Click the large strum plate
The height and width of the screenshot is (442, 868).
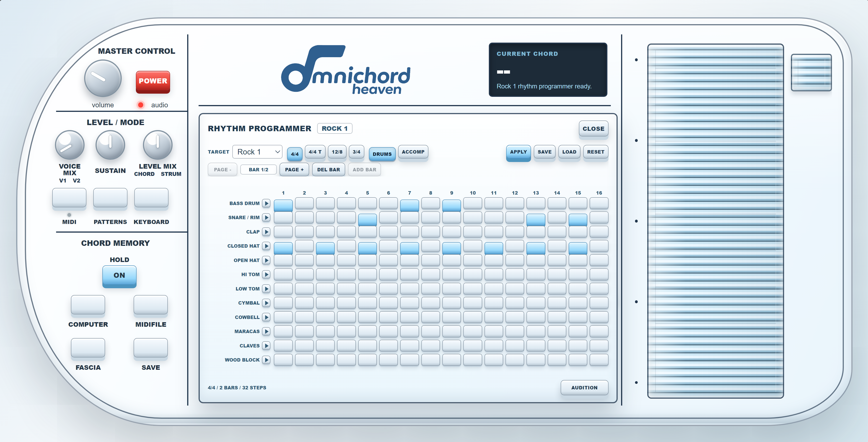[715, 221]
